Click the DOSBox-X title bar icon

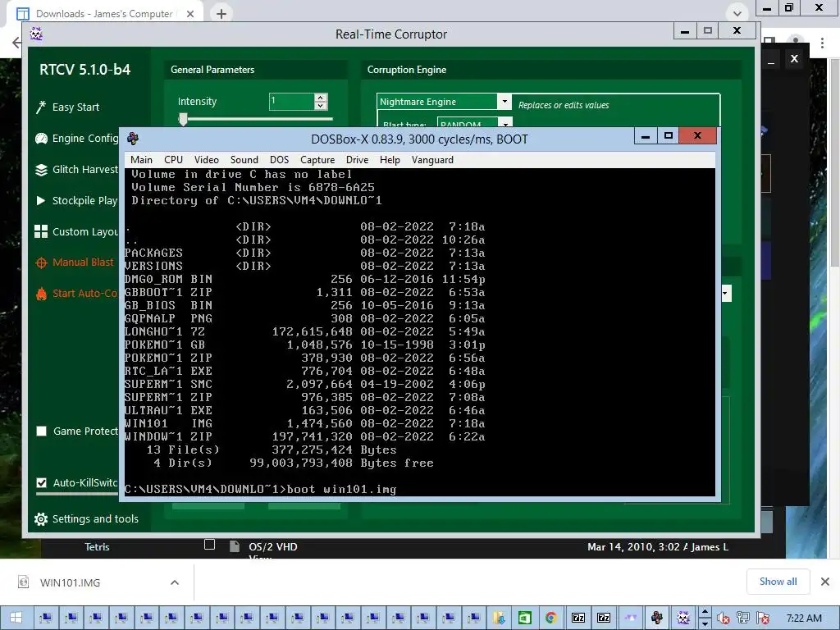tap(133, 139)
